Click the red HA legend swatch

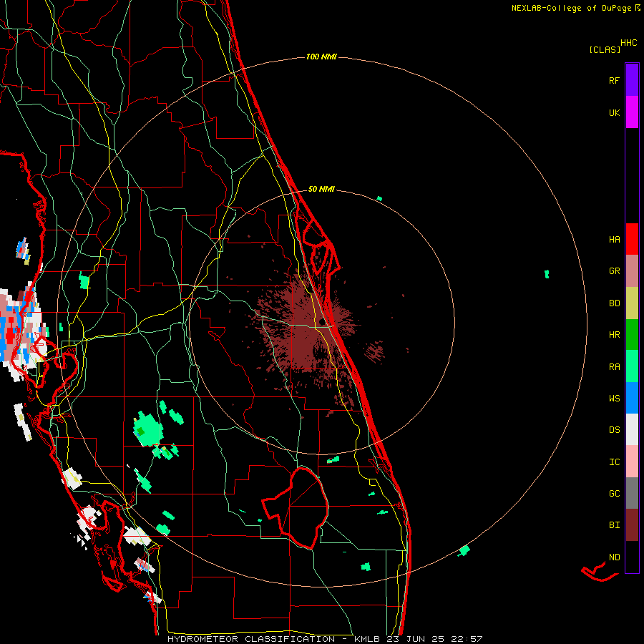(x=632, y=239)
